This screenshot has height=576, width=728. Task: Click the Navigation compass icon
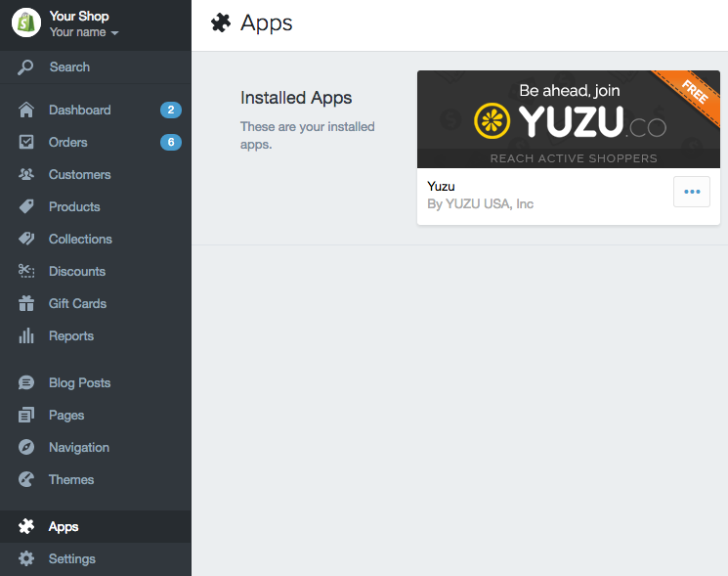(x=26, y=447)
